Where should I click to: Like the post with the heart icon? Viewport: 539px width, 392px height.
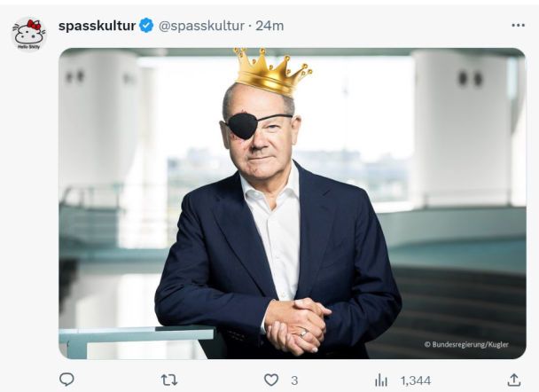(x=271, y=380)
